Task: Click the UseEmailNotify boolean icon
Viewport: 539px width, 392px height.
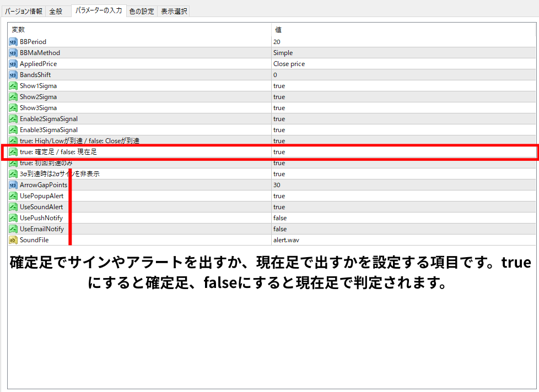Action: pos(13,229)
